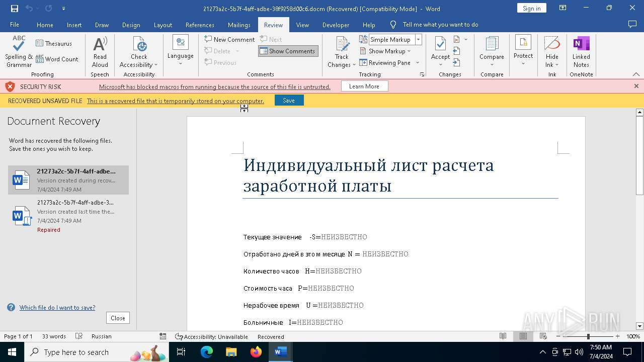
Task: Switch to Read Mode view
Action: click(x=503, y=336)
